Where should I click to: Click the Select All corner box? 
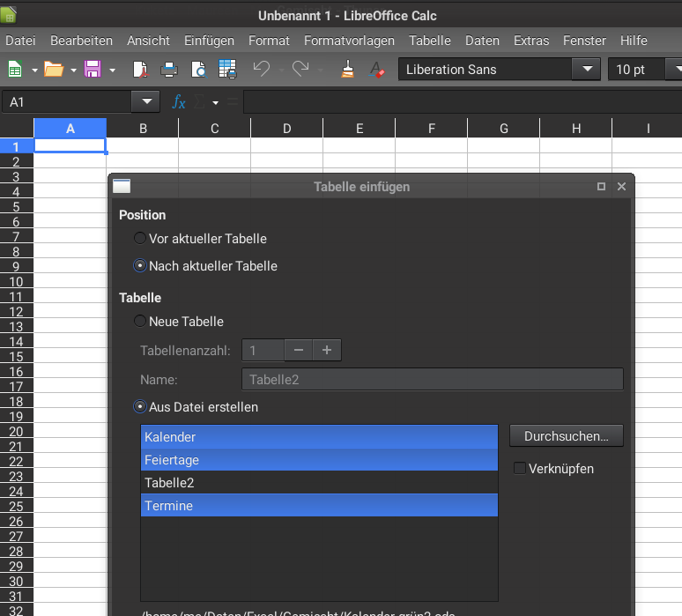[17, 129]
